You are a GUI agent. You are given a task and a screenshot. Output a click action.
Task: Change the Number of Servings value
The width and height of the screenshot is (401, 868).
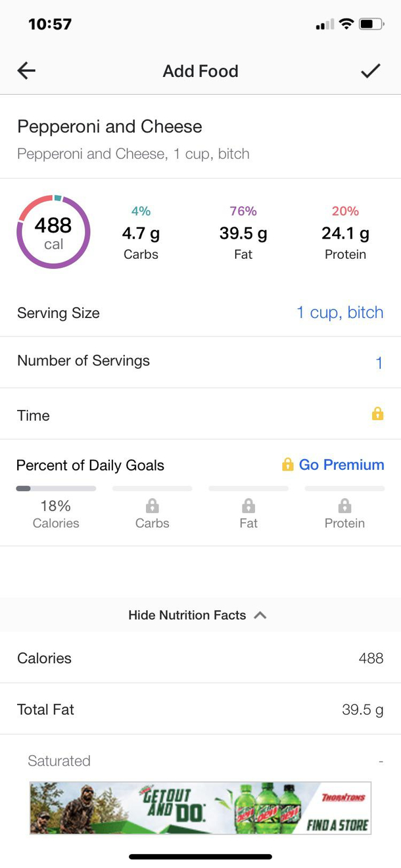[x=379, y=363]
